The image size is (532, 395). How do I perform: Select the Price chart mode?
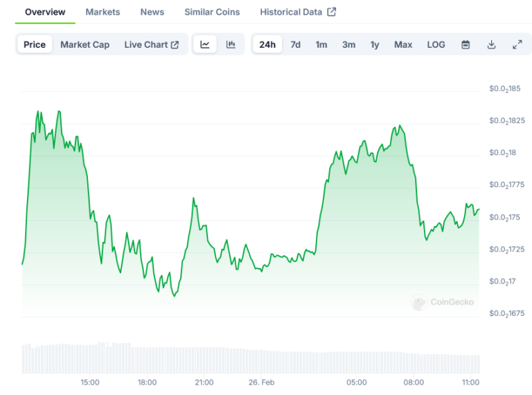pyautogui.click(x=35, y=44)
